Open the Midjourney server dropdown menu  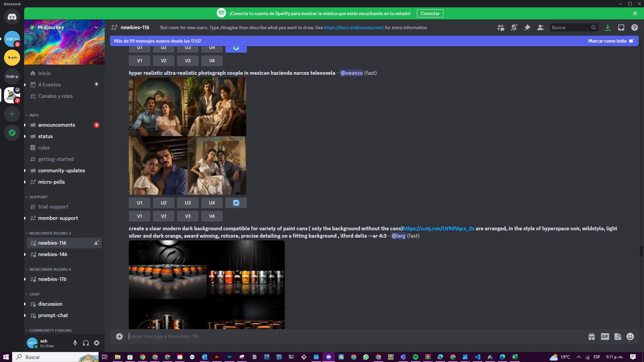click(x=96, y=27)
